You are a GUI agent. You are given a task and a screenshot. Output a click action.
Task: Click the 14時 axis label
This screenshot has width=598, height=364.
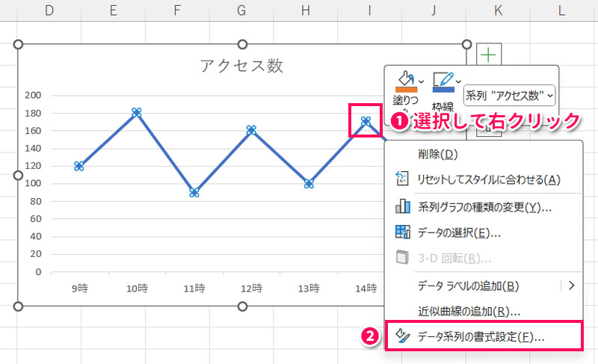coord(366,289)
